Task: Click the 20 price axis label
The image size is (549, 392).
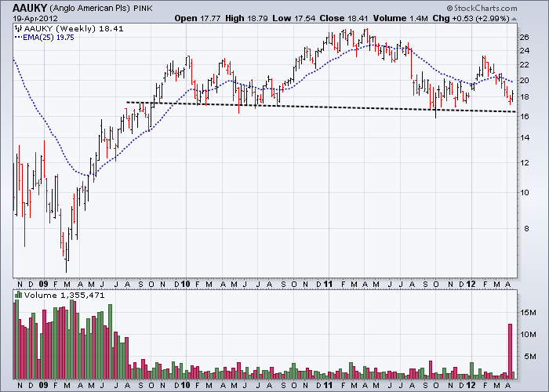Action: pyautogui.click(x=524, y=81)
